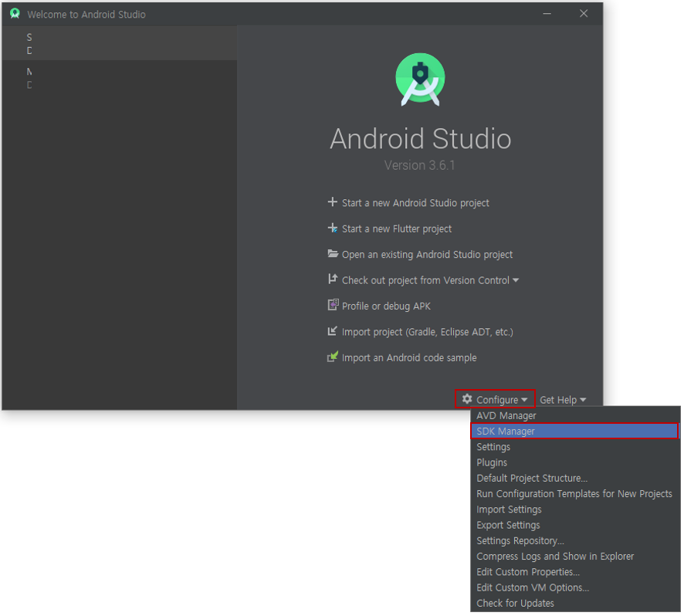Click the open folder icon
This screenshot has width=684, height=616.
pyautogui.click(x=333, y=253)
